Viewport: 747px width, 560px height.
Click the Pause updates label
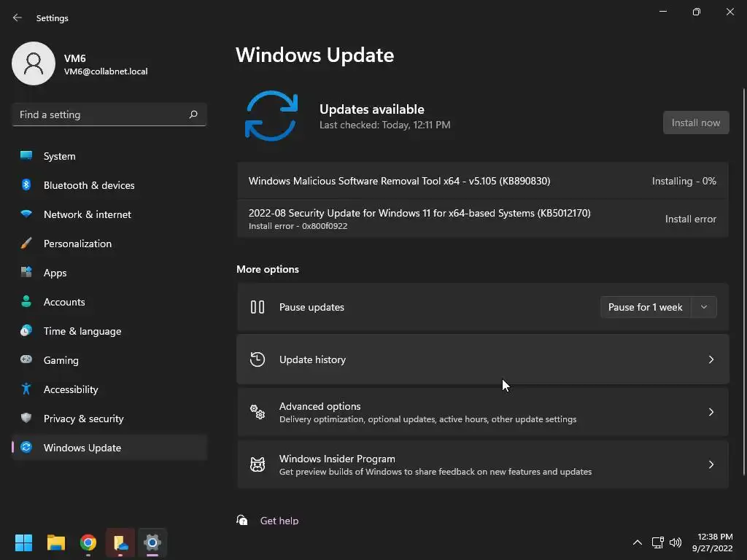311,307
